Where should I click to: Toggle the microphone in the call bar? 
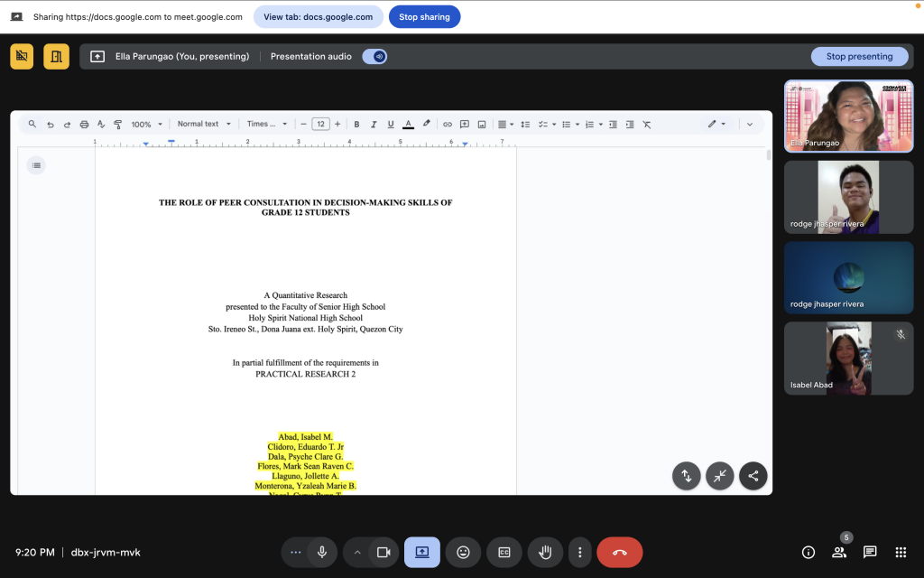point(321,552)
